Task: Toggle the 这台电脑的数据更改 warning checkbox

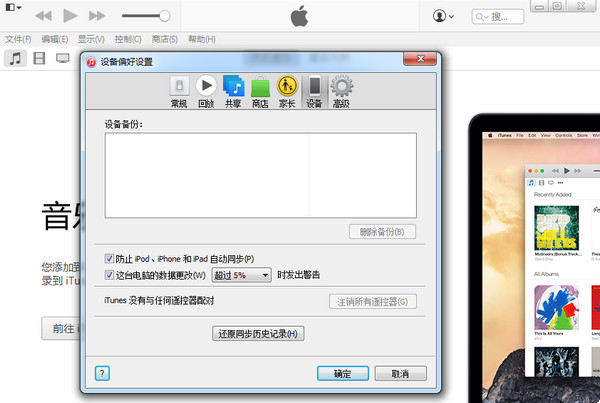Action: point(110,274)
